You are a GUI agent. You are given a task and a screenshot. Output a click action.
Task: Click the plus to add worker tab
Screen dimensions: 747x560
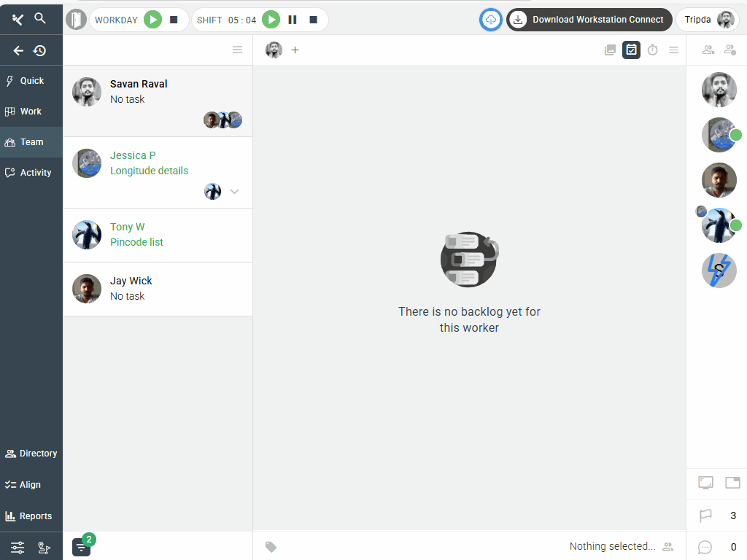click(295, 50)
